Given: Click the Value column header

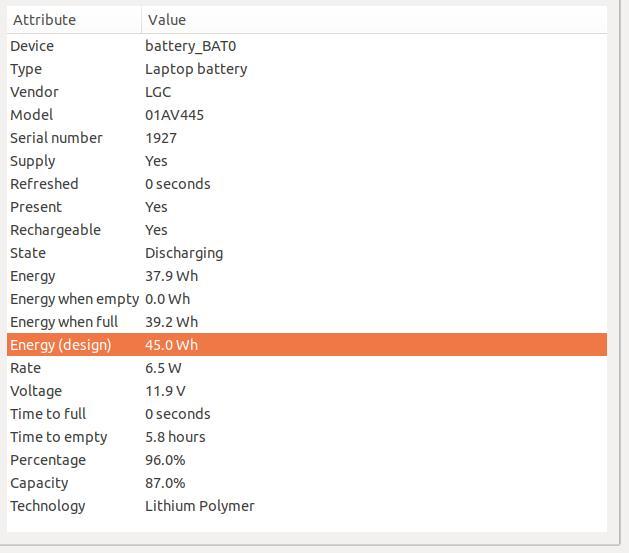Looking at the screenshot, I should point(374,20).
